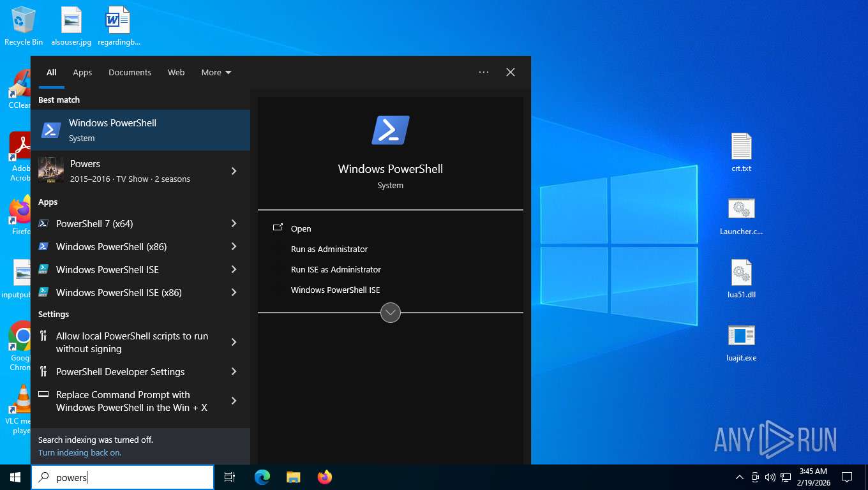Click the taskbar clock showing 3:45 AM

[813, 477]
